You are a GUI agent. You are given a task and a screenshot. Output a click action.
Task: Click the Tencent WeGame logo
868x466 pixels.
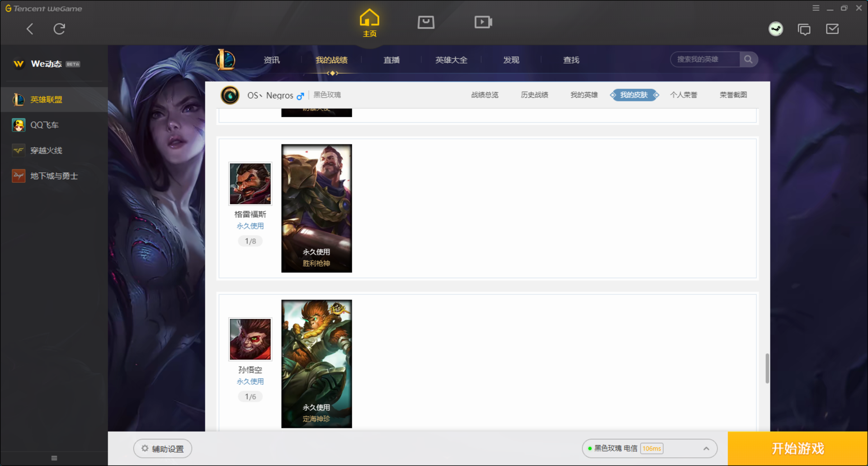[x=44, y=9]
